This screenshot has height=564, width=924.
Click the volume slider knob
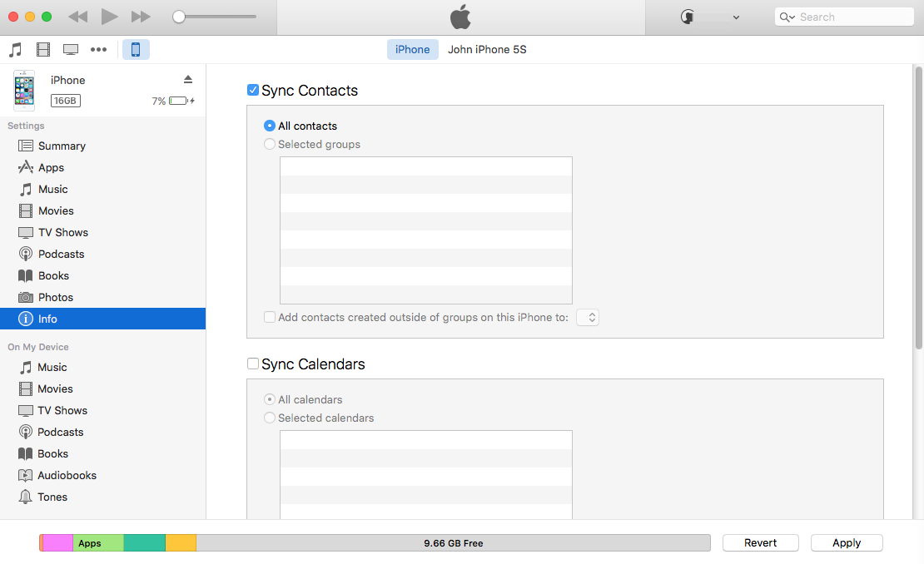[179, 17]
